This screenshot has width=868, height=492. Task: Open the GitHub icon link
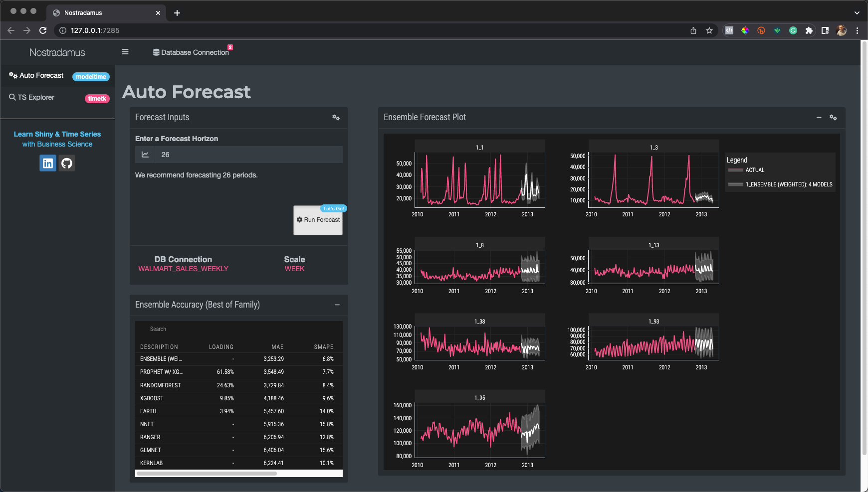[67, 163]
